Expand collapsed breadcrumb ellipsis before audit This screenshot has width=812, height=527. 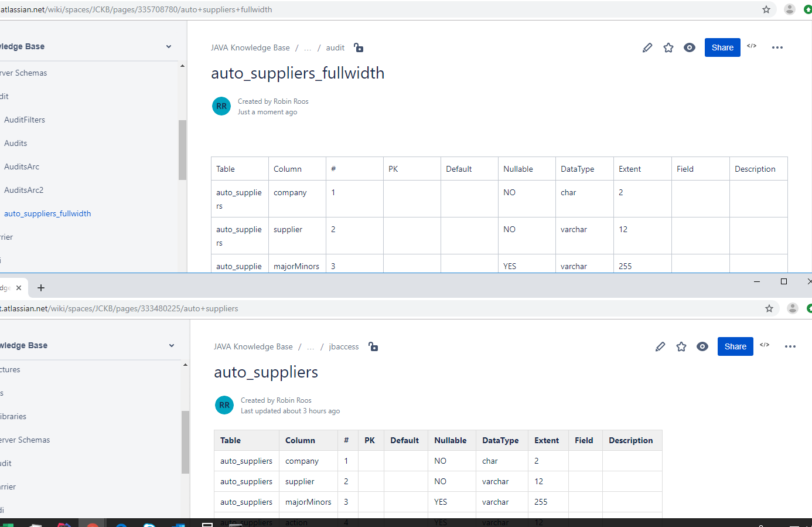pos(308,47)
